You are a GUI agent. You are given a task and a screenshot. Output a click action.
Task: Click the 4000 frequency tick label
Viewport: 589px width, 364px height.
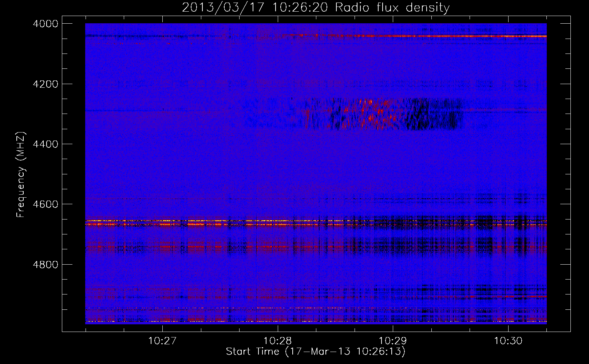[x=46, y=24]
